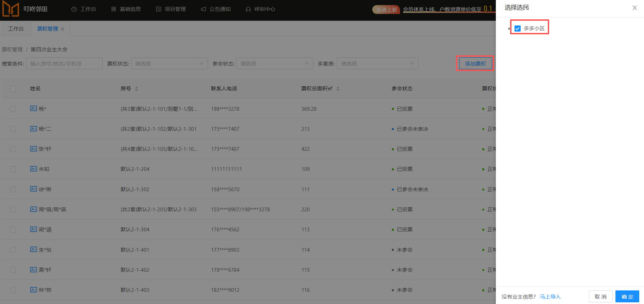Toggle the select-all checkbox in table header
This screenshot has width=644, height=304.
click(x=13, y=89)
